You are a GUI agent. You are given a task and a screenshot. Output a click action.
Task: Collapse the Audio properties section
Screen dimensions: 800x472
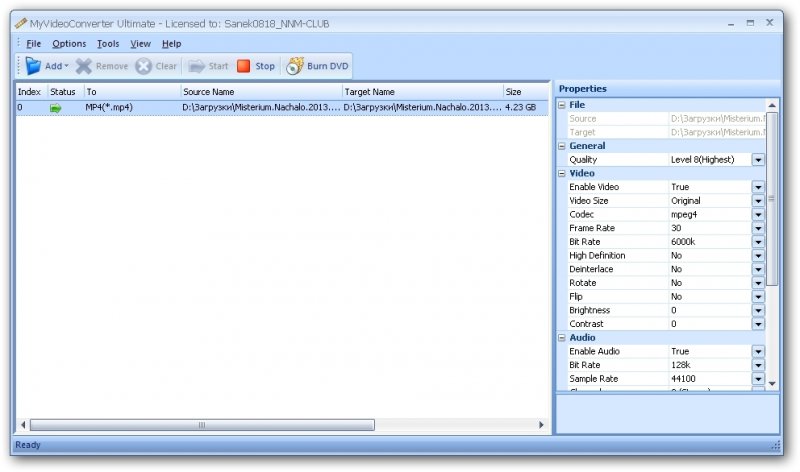562,338
